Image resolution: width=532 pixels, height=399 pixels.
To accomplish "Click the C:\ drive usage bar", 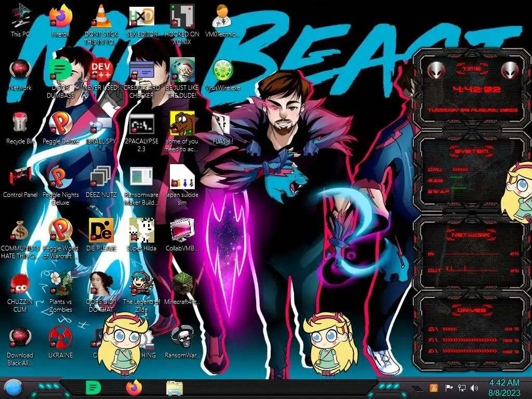I will pyautogui.click(x=449, y=329).
